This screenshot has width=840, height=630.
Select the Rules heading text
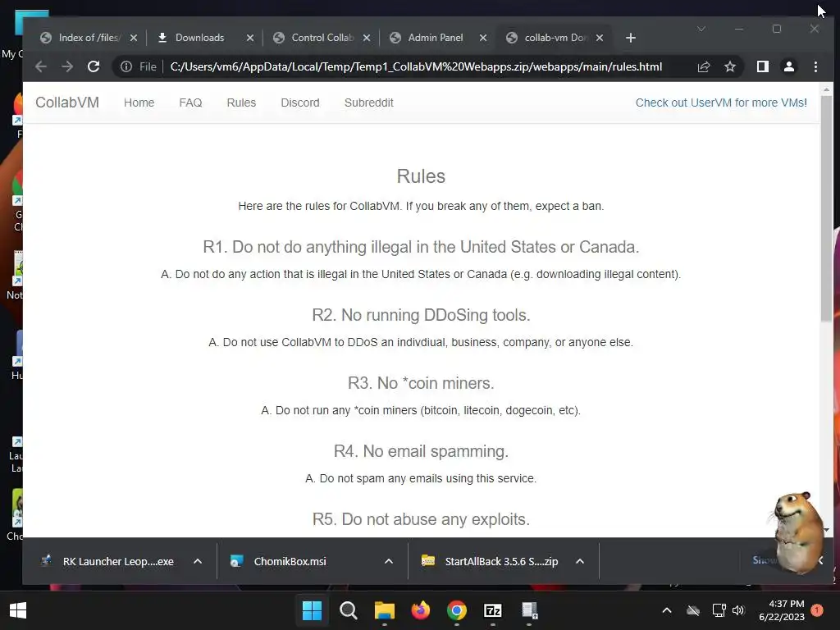click(x=421, y=176)
